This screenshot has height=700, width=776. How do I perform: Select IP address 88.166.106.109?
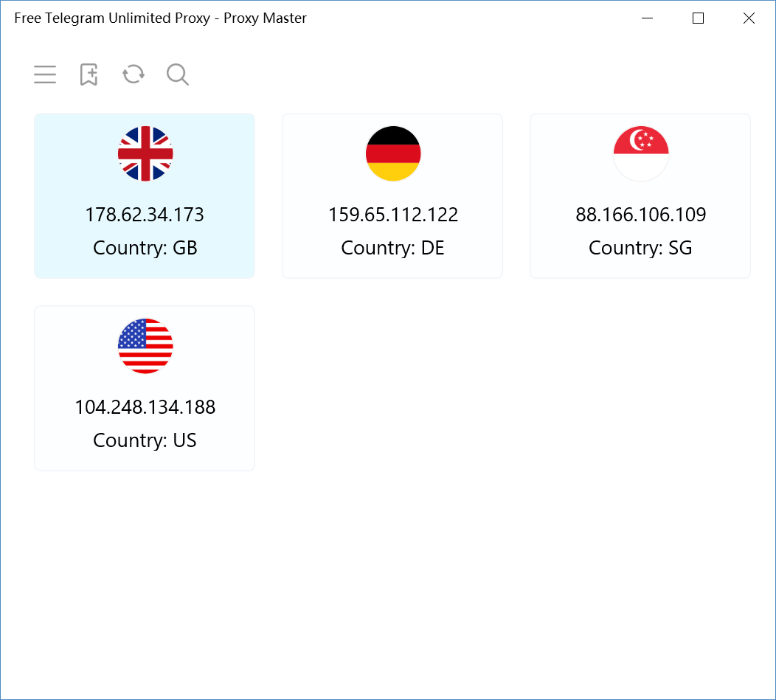640,215
